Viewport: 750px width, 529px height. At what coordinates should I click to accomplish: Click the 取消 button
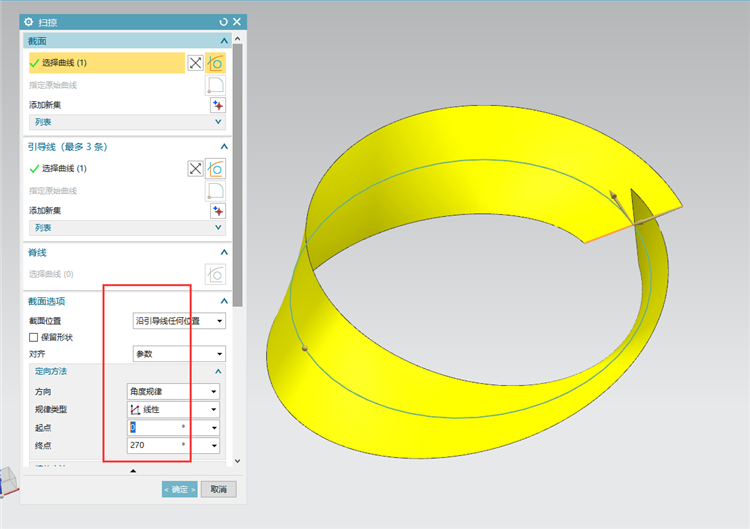tap(219, 489)
